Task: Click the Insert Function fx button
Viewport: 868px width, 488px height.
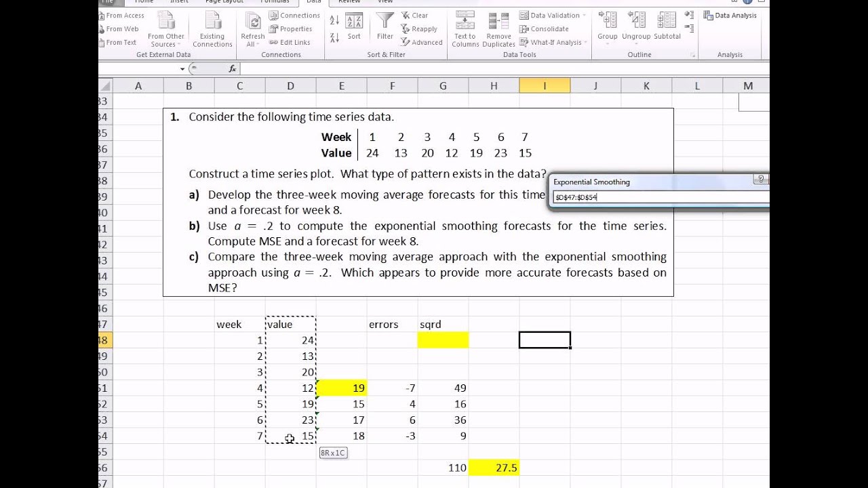Action: (232, 68)
